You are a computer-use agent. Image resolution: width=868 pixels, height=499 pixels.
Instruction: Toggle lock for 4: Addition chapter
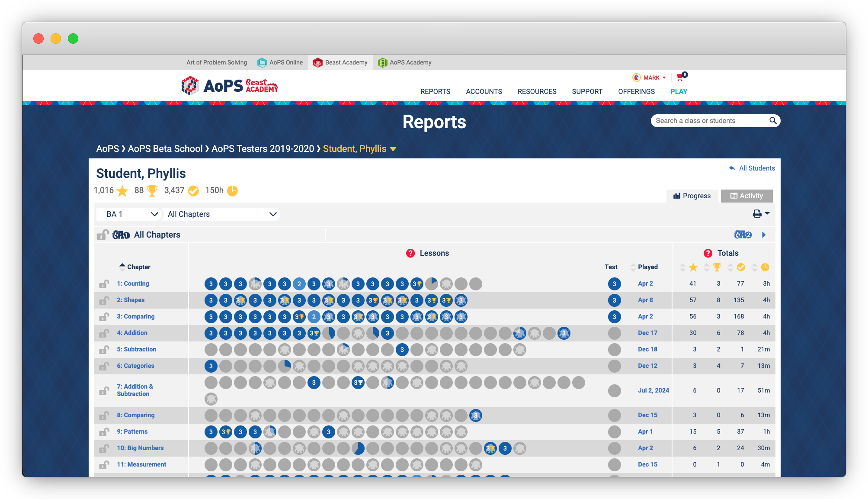point(104,333)
